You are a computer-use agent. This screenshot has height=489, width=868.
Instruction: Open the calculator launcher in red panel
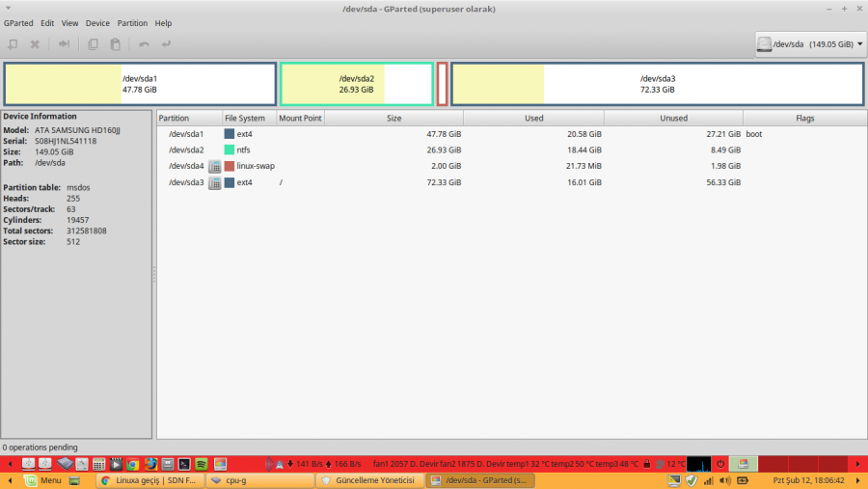99,464
